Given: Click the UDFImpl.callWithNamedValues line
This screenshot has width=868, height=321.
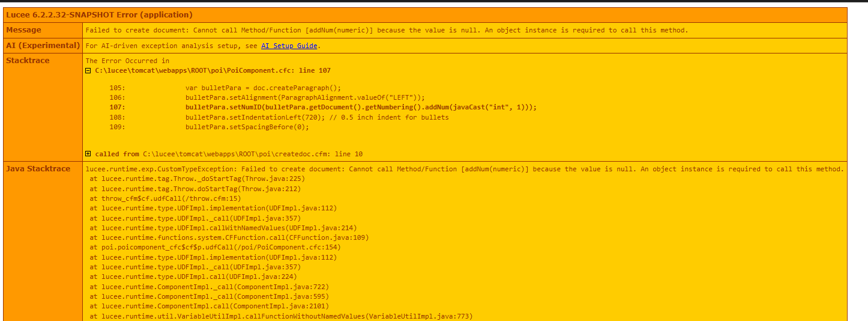Looking at the screenshot, I should tap(223, 228).
